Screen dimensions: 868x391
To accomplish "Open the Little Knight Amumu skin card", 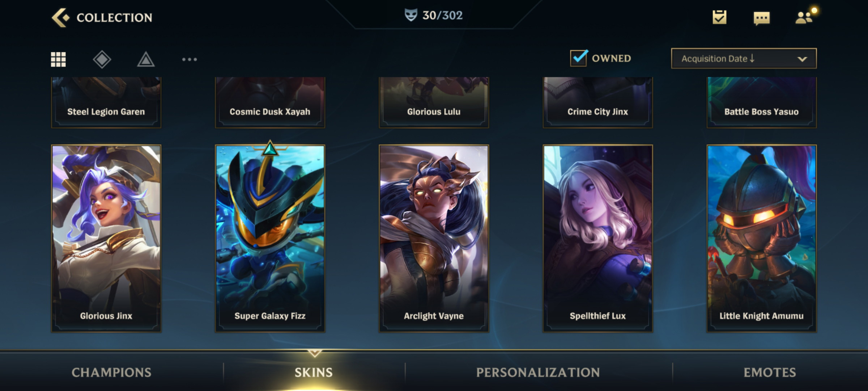I will pos(762,239).
